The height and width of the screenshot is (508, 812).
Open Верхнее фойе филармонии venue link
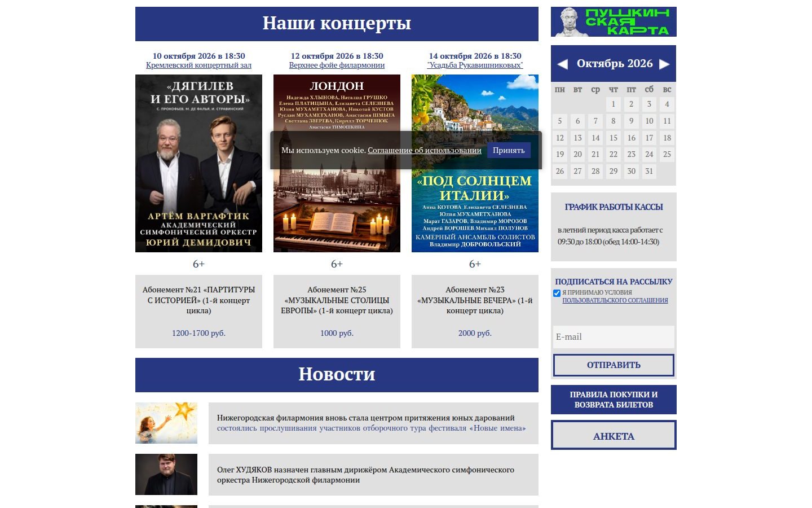tap(337, 65)
